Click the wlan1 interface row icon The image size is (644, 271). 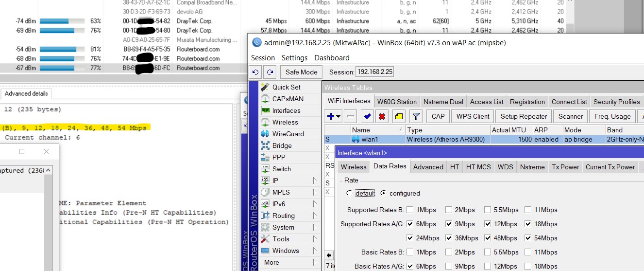point(356,139)
